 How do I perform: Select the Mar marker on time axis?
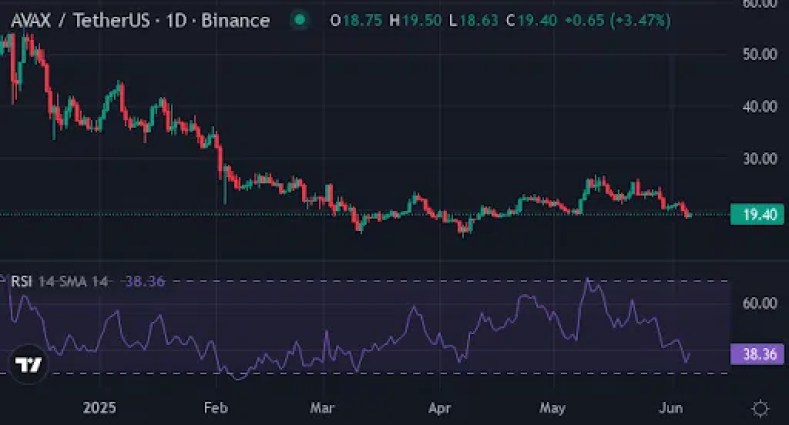point(322,408)
